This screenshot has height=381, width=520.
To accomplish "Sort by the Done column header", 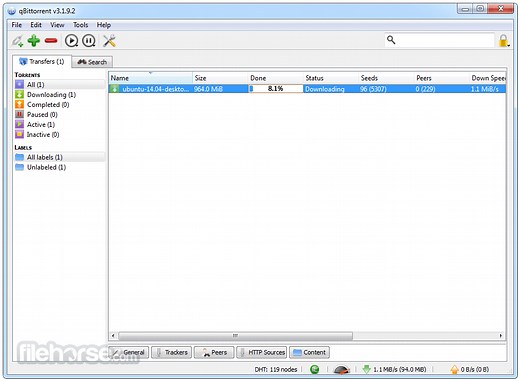I will [x=276, y=78].
